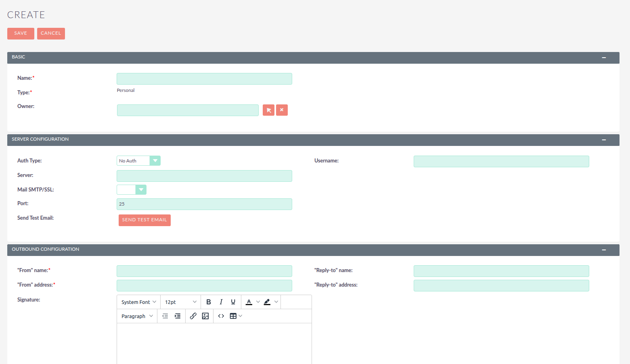
Task: Toggle underline formatting in the signature editor
Action: (233, 302)
